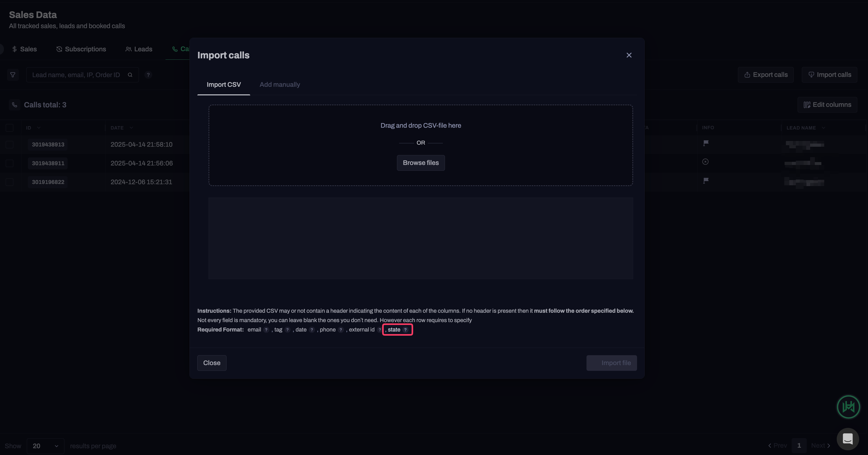This screenshot has height=455, width=868.
Task: Click the Import file button
Action: 611,363
